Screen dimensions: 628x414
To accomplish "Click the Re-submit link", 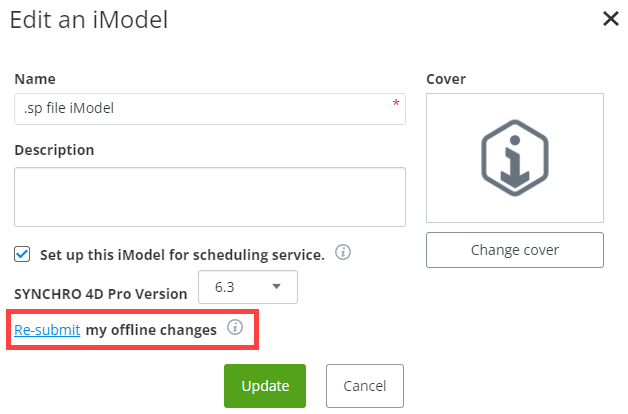I will pos(47,330).
